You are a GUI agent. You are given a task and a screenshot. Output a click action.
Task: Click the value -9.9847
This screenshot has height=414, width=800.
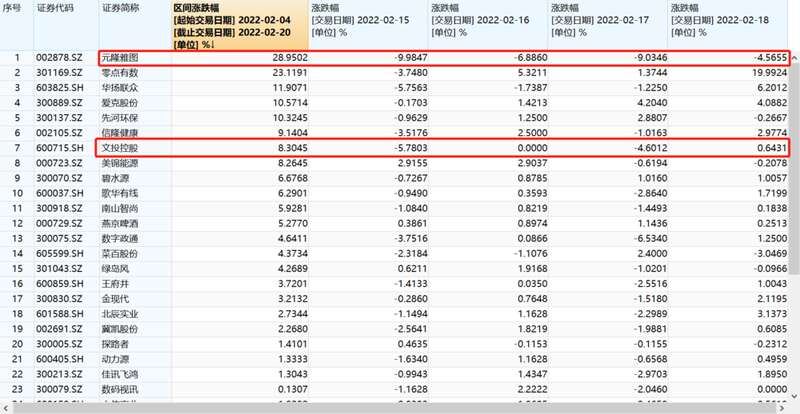[410, 58]
